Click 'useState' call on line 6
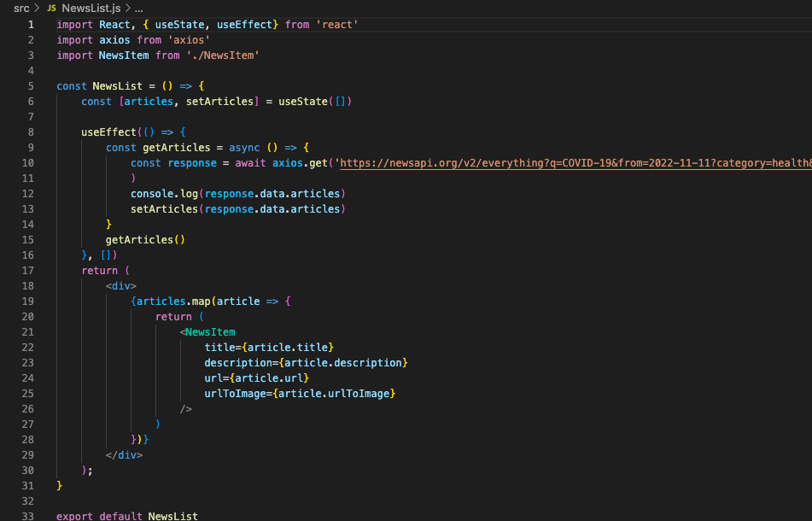The image size is (812, 521). [303, 102]
